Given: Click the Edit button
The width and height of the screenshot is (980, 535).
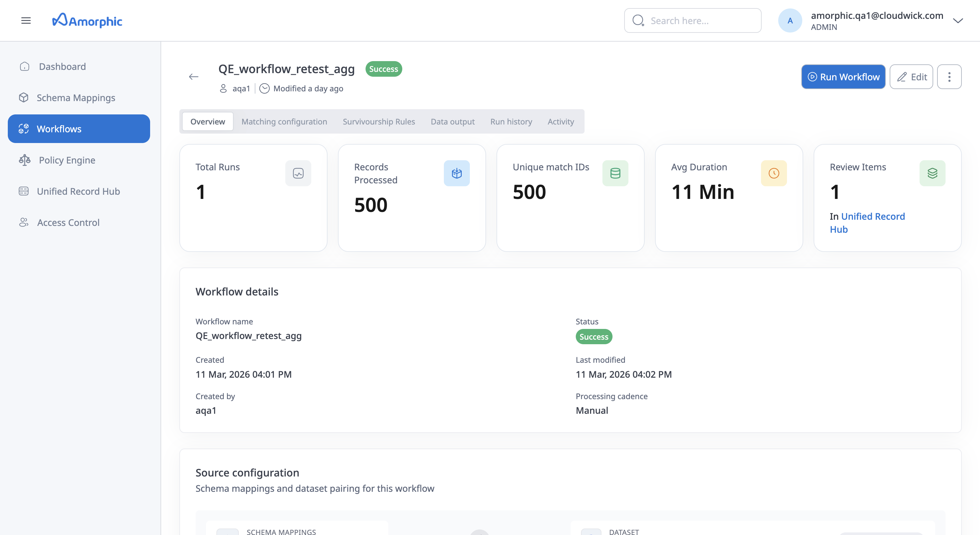Looking at the screenshot, I should tap(911, 77).
